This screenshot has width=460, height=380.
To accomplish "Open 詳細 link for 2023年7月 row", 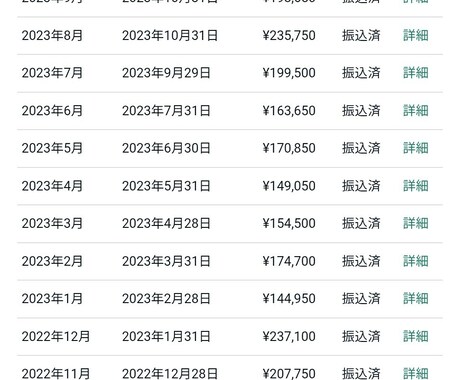I will tap(416, 73).
